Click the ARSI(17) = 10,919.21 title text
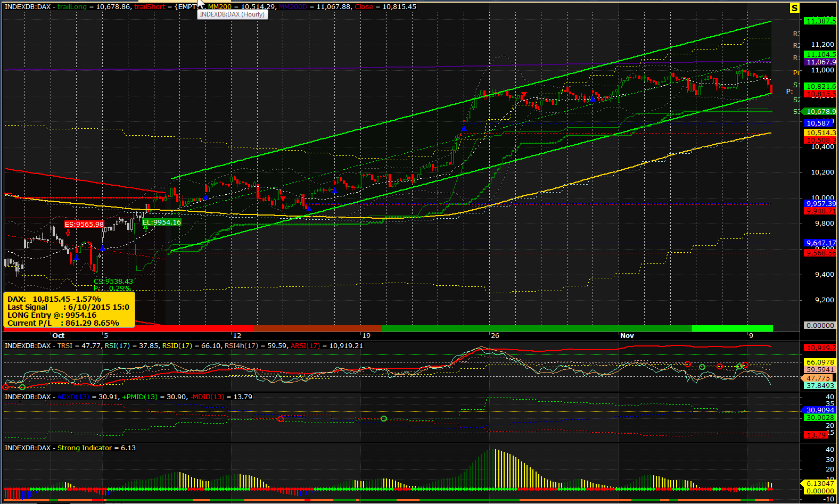This screenshot has width=839, height=504. 327,345
